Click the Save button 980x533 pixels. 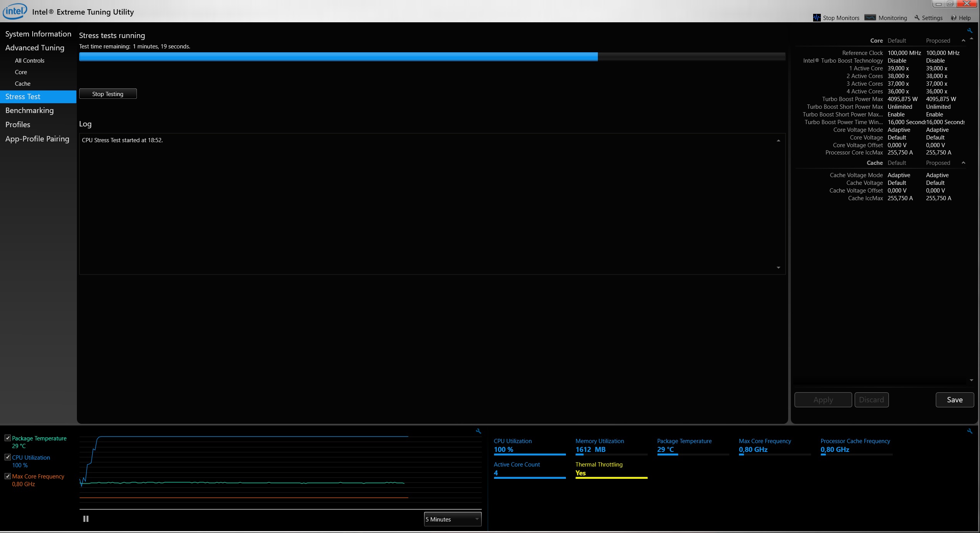[954, 400]
